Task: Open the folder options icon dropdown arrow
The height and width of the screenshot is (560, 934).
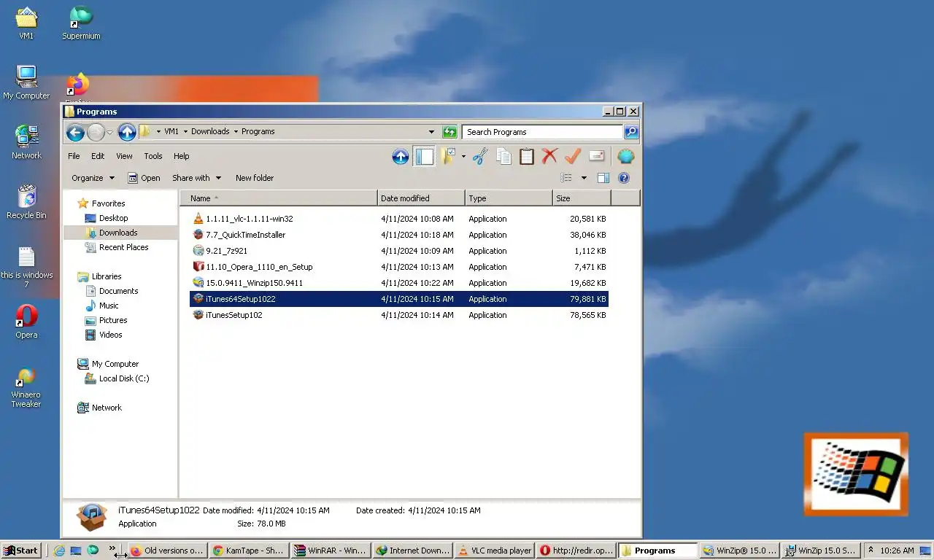Action: coord(463,156)
